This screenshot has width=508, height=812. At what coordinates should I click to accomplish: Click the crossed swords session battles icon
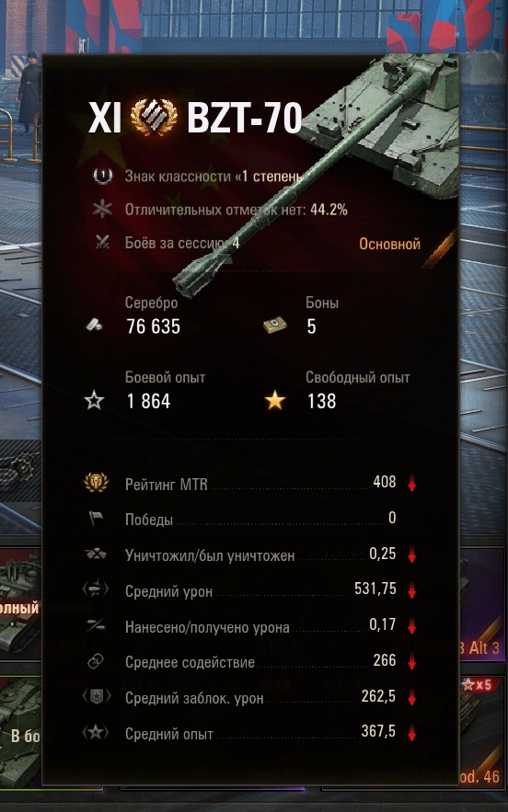102,242
